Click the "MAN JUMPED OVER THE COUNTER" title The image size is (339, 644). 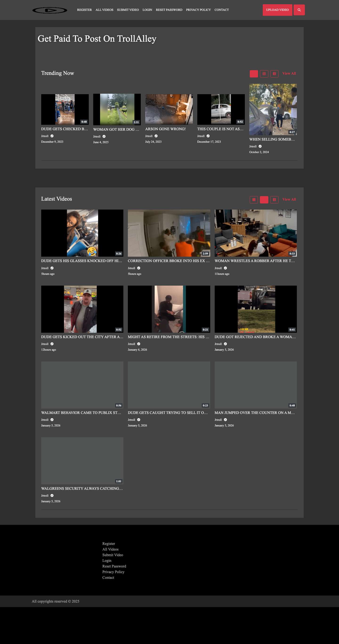pyautogui.click(x=254, y=413)
